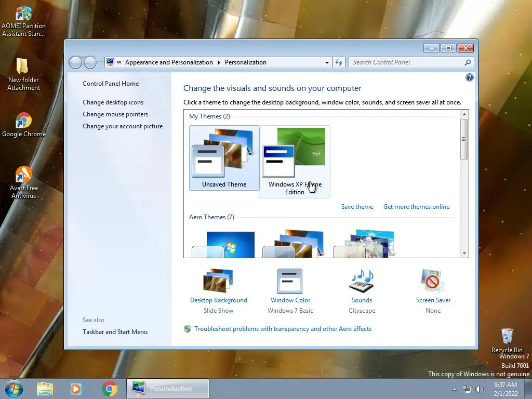The height and width of the screenshot is (399, 532).
Task: Open Change mouse pointers link
Action: tap(115, 114)
